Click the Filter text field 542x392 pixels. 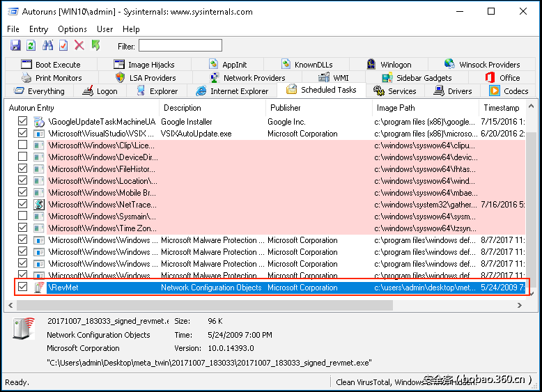pos(180,45)
